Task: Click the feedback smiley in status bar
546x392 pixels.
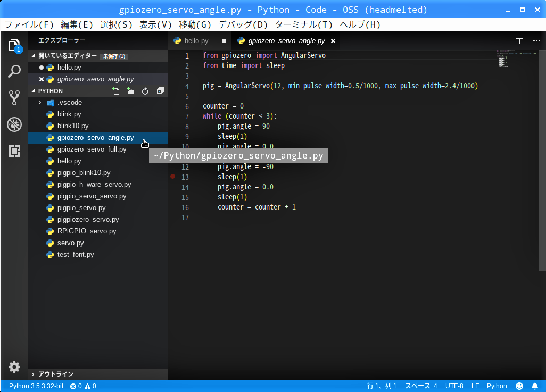Action: tap(519, 386)
